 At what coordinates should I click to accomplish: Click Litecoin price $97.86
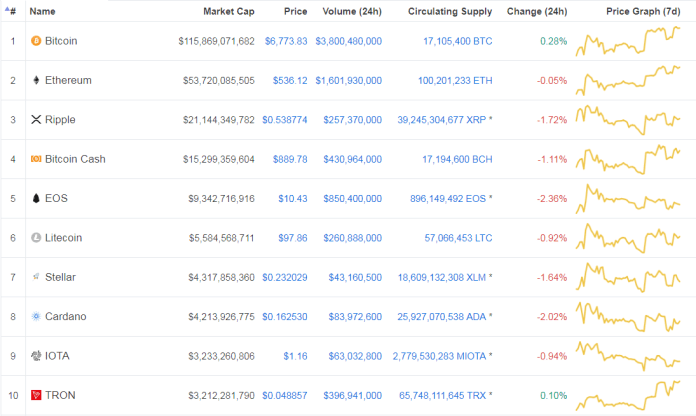(x=293, y=238)
